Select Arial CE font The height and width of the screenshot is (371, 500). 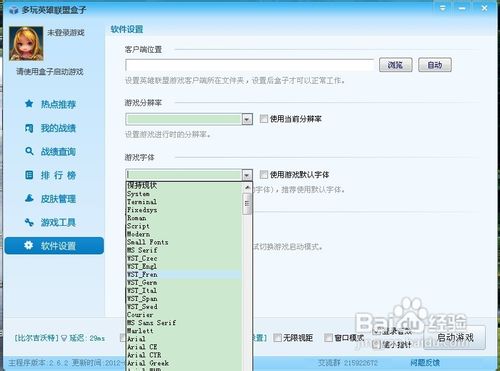coord(184,347)
